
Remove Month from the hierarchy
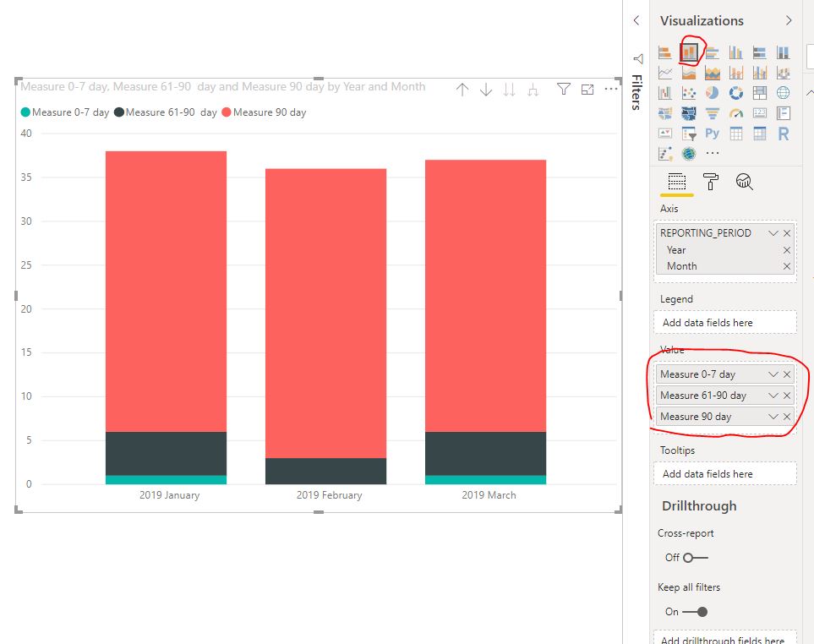[x=787, y=266]
